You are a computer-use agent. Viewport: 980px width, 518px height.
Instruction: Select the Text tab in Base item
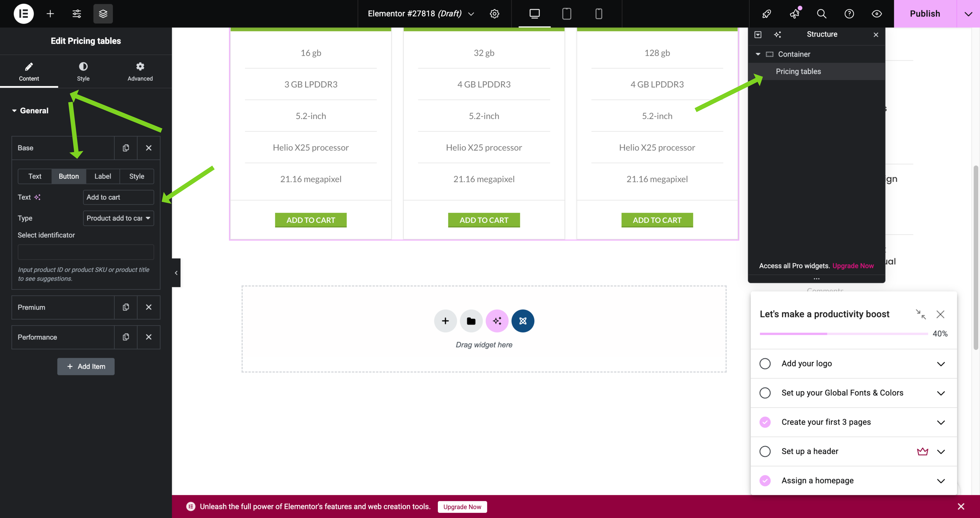pyautogui.click(x=35, y=176)
